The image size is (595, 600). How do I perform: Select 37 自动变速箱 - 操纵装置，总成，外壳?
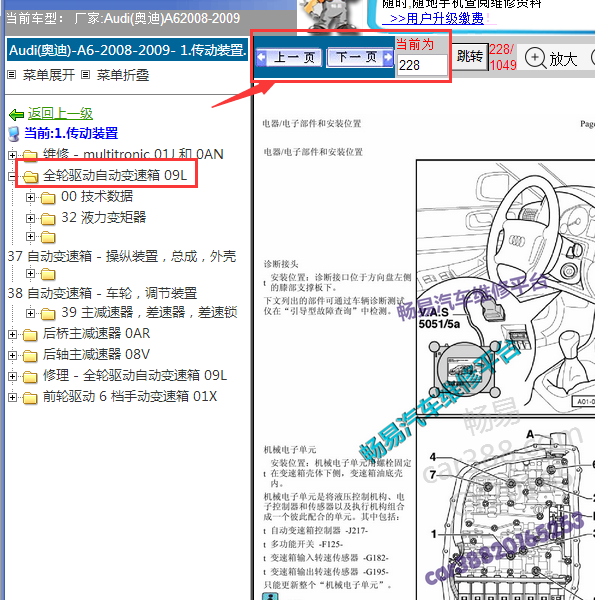122,256
